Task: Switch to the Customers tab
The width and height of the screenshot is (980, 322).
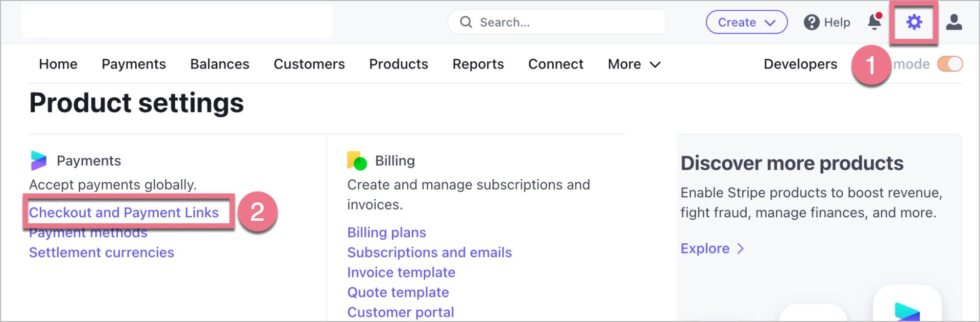Action: [309, 64]
